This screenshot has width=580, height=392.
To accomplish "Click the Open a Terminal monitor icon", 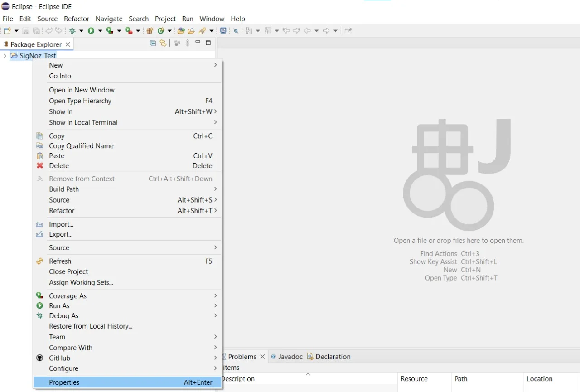I will tap(223, 30).
